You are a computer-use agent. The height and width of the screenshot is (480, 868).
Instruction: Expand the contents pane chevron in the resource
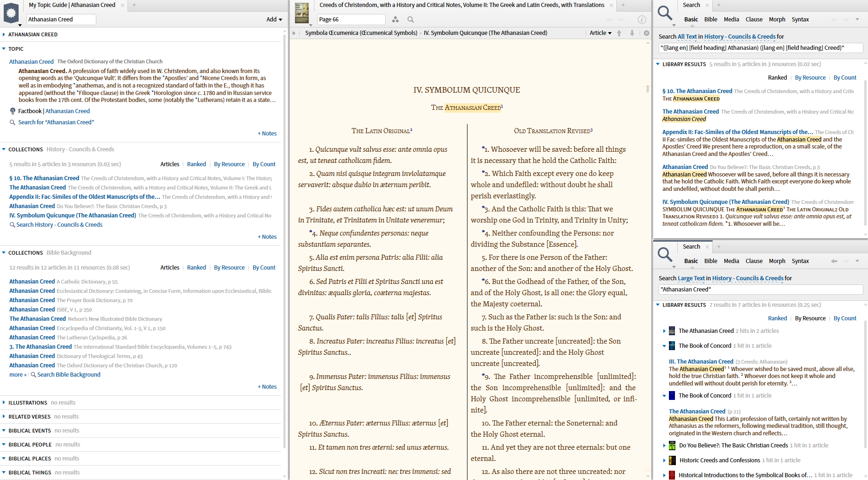click(294, 33)
